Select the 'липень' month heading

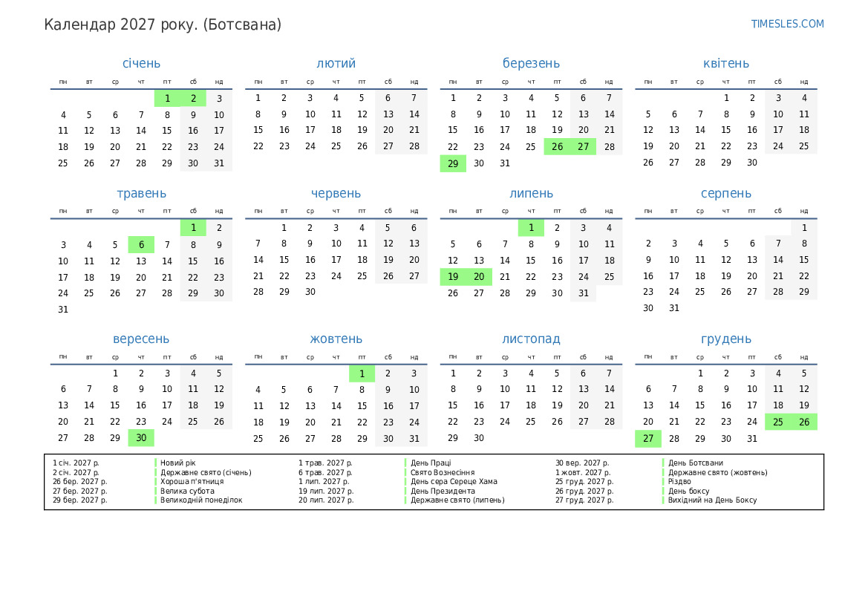pos(531,193)
